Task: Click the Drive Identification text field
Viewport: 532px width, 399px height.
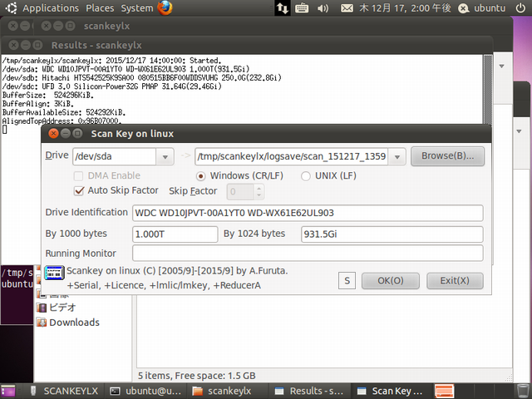Action: pos(308,213)
